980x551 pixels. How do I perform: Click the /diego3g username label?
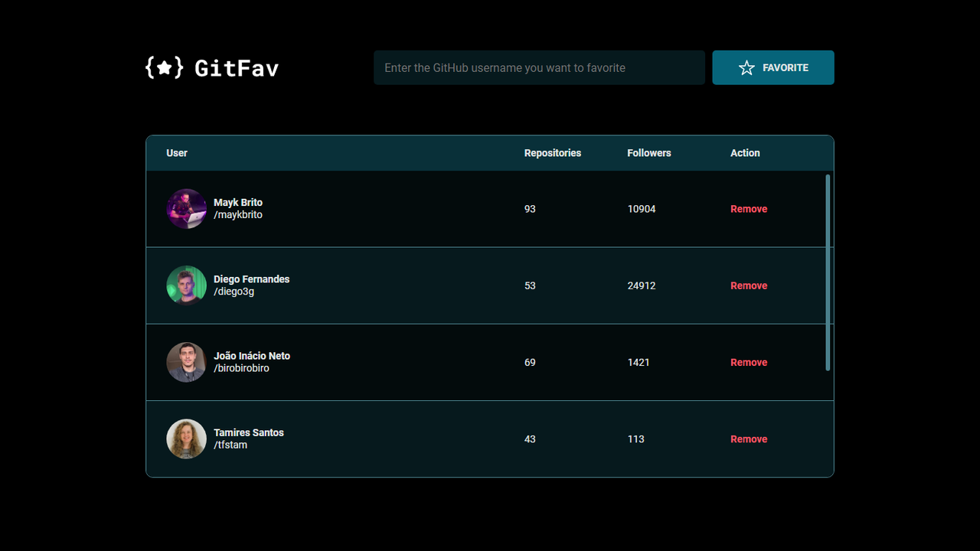click(x=235, y=291)
